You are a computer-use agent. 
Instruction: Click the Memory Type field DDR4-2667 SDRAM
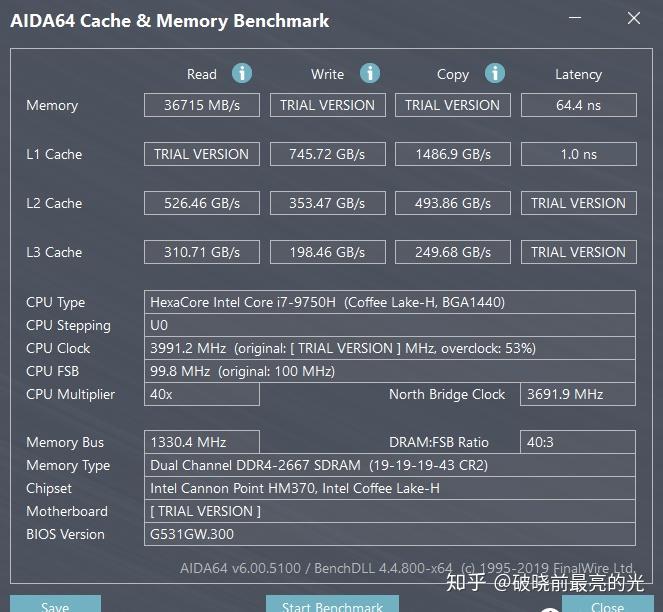tap(390, 465)
